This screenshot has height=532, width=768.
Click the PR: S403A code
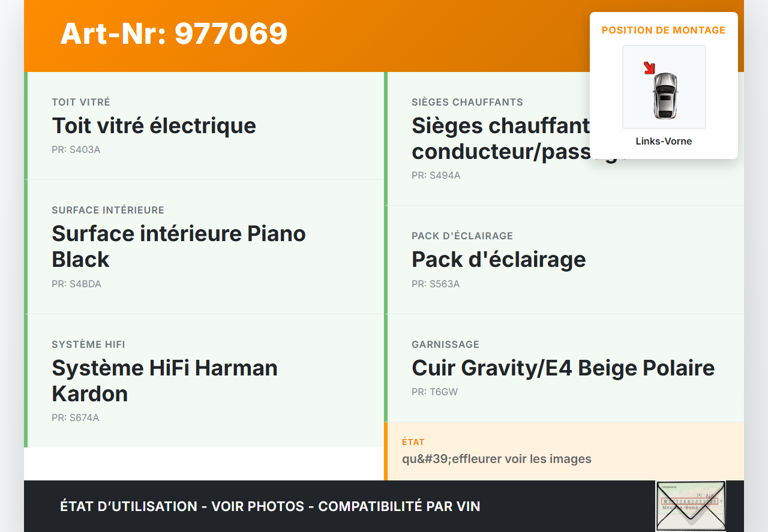point(76,150)
